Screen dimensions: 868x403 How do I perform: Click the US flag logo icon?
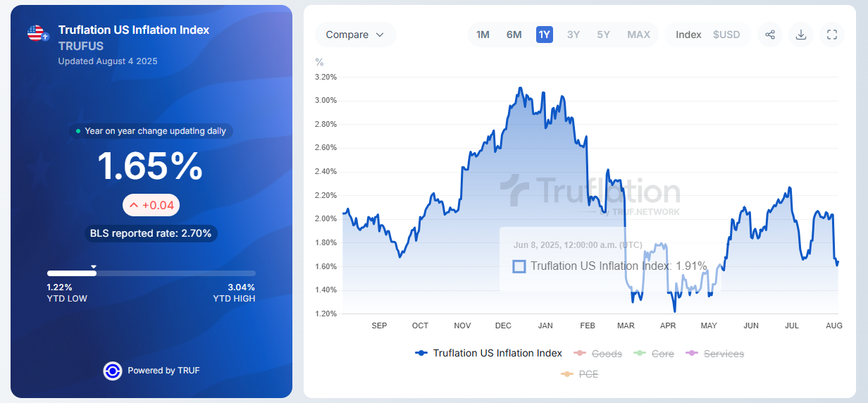pos(37,33)
